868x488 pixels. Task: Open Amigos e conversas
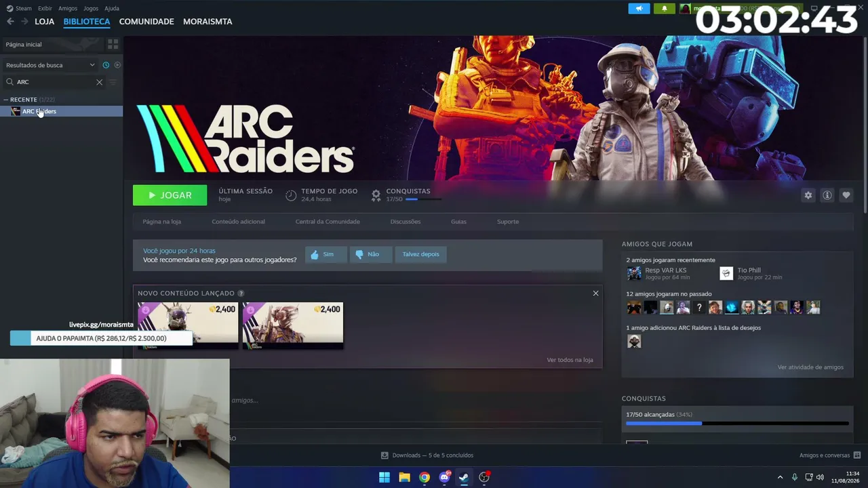point(830,455)
